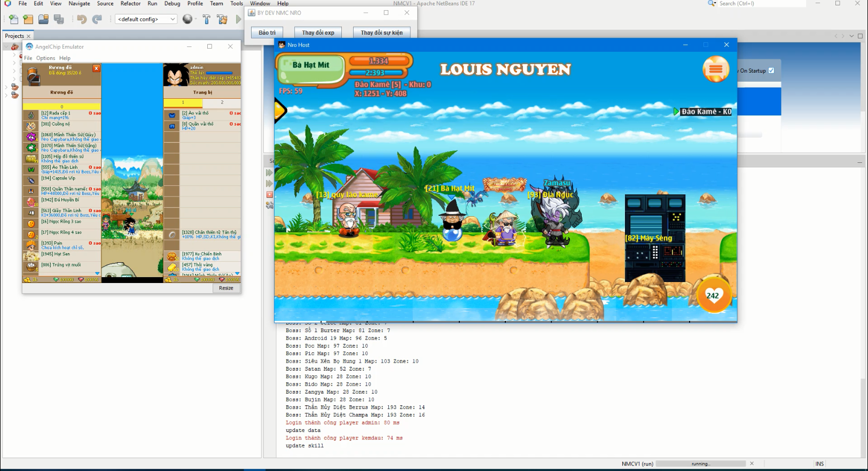Image resolution: width=868 pixels, height=471 pixels.
Task: Click the wrench settings icon in output sidebar
Action: [x=270, y=205]
